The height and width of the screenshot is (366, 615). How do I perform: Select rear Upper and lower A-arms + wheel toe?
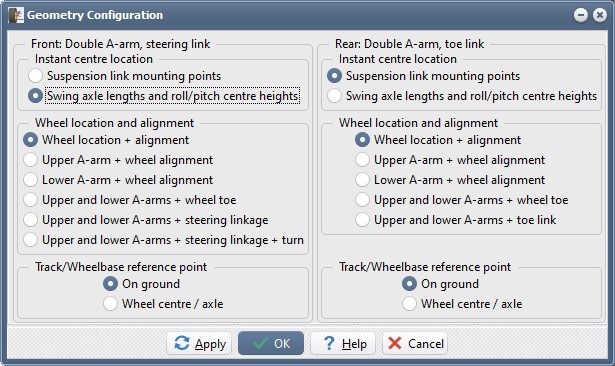(x=462, y=200)
